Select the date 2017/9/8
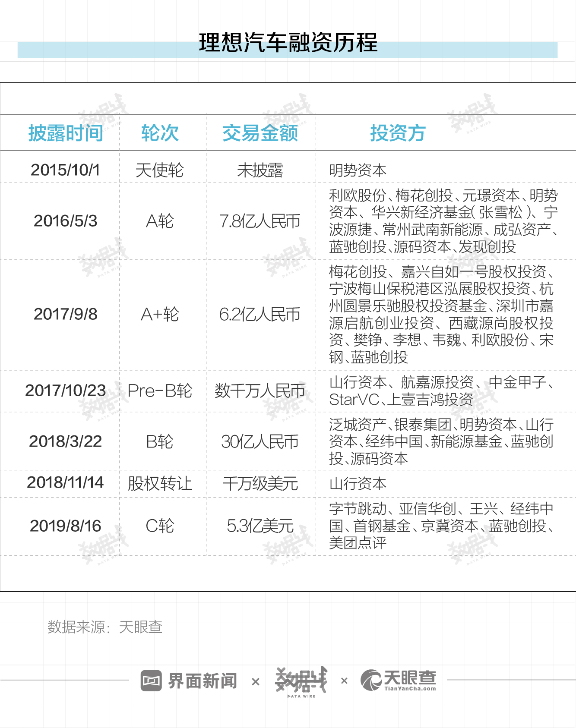Screen dimensions: 576x728 pyautogui.click(x=66, y=314)
